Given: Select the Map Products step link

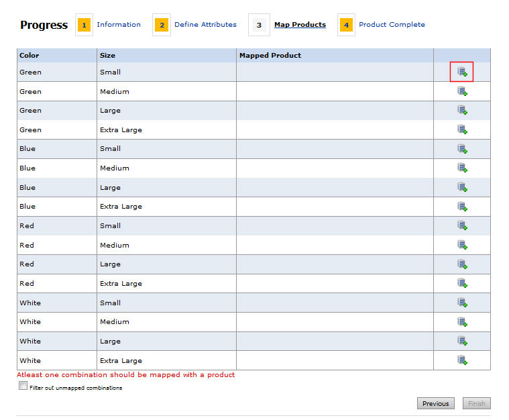Looking at the screenshot, I should pos(300,25).
